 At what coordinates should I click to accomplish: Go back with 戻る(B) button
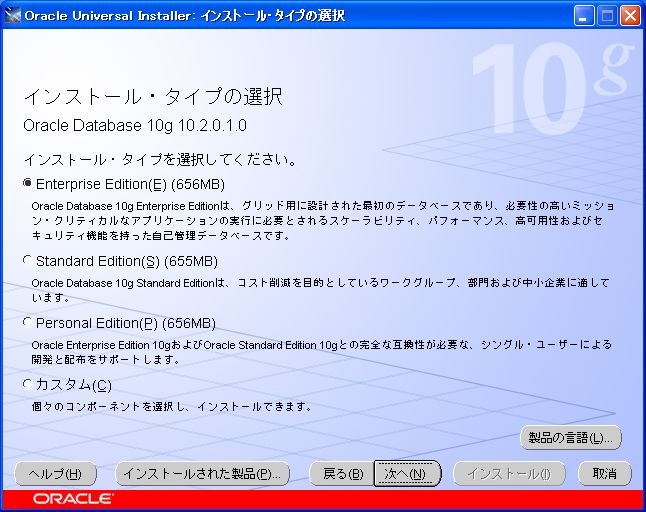click(342, 474)
